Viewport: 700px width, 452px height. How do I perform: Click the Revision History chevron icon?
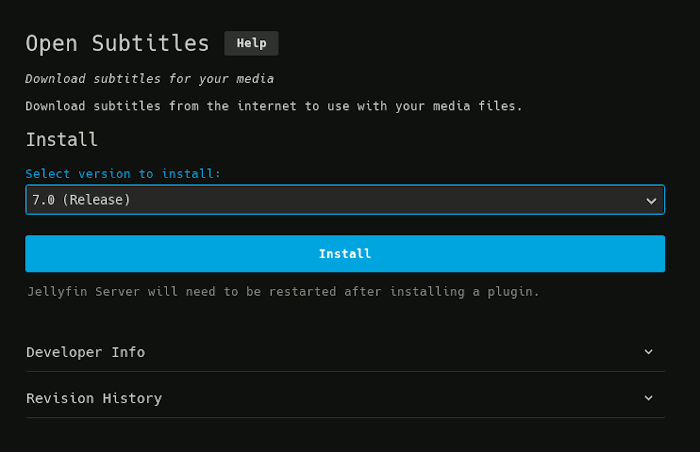pyautogui.click(x=648, y=398)
